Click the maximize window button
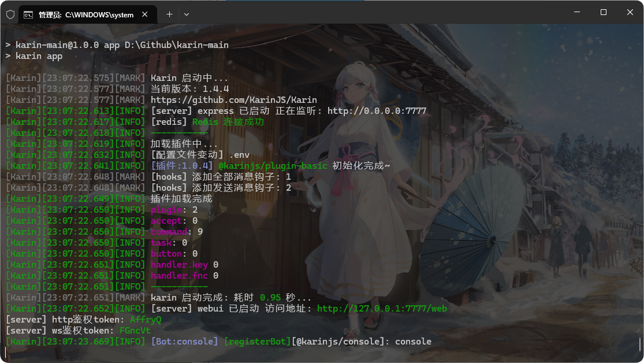 pyautogui.click(x=602, y=12)
